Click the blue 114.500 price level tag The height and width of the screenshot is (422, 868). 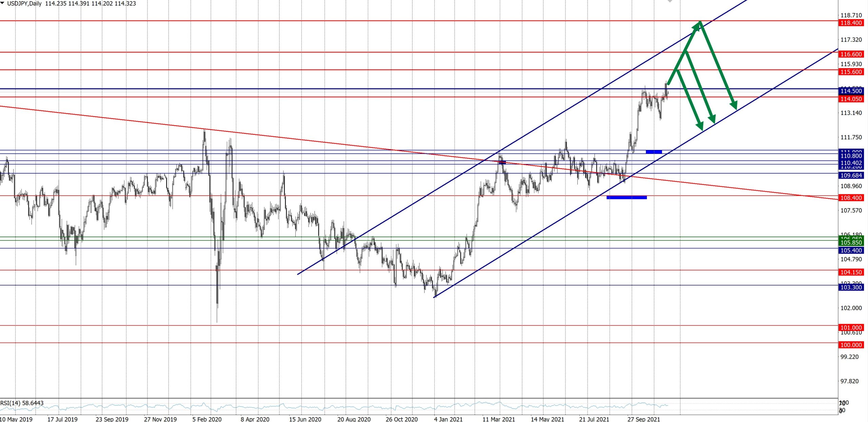(x=851, y=91)
